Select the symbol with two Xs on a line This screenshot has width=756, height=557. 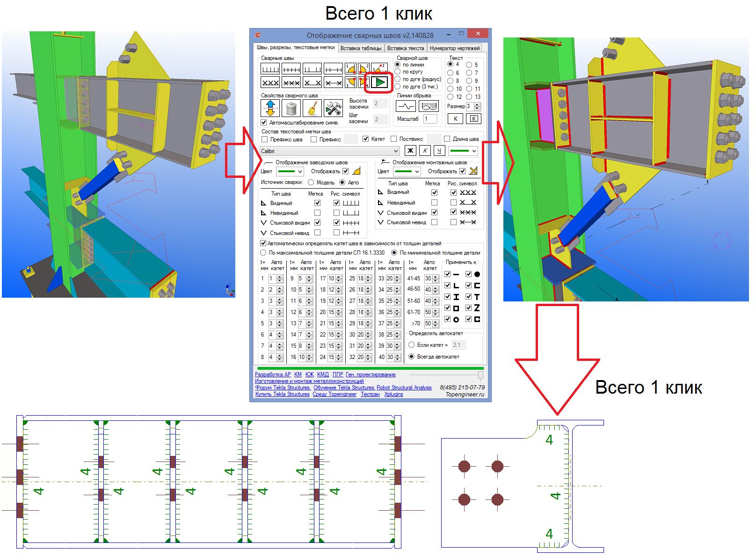333,82
